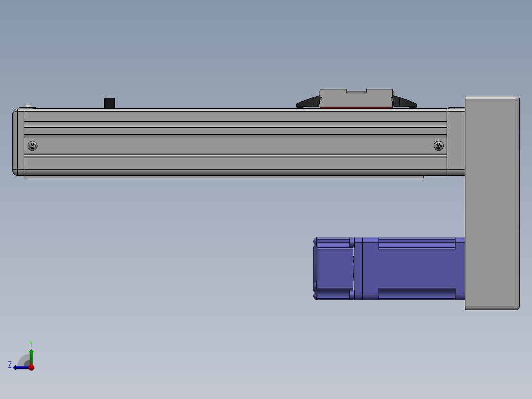The image size is (532, 399).
Task: Select the left screw on the rail side
Action: point(33,146)
